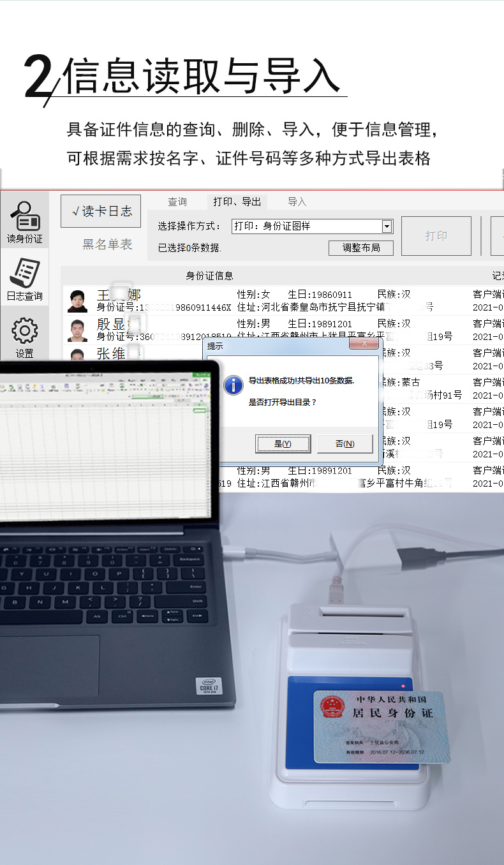Switch to the 黑名单表 list
Screen dimensions: 504x865
tap(107, 244)
